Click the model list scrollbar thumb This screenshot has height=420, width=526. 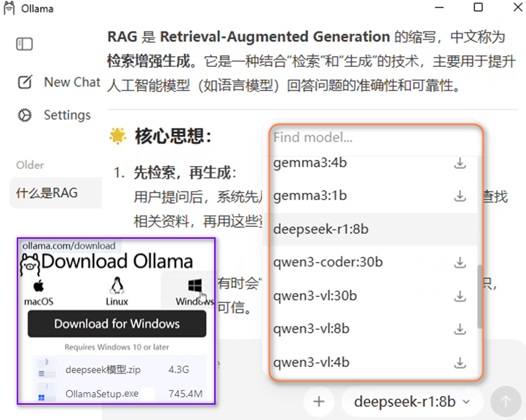click(479, 297)
